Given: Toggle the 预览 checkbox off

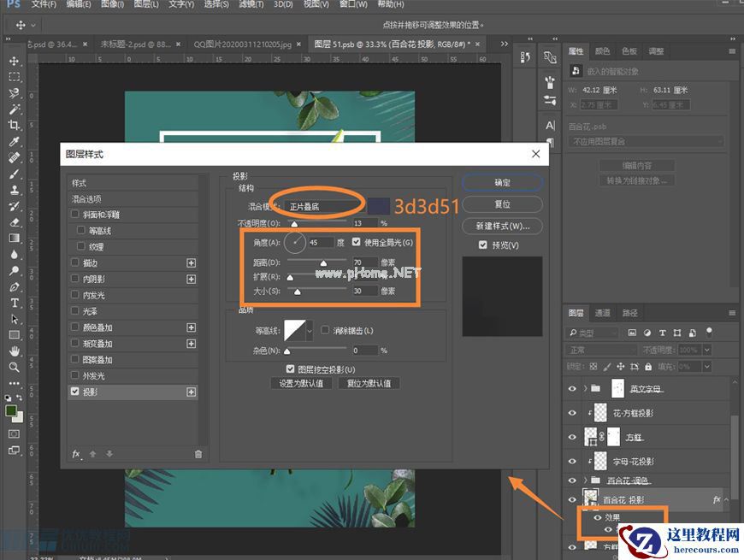Looking at the screenshot, I should (x=483, y=245).
